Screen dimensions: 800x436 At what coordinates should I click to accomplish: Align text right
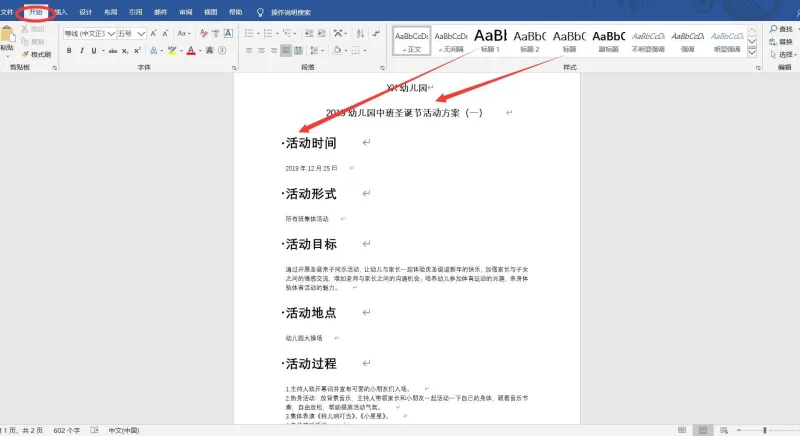273,50
